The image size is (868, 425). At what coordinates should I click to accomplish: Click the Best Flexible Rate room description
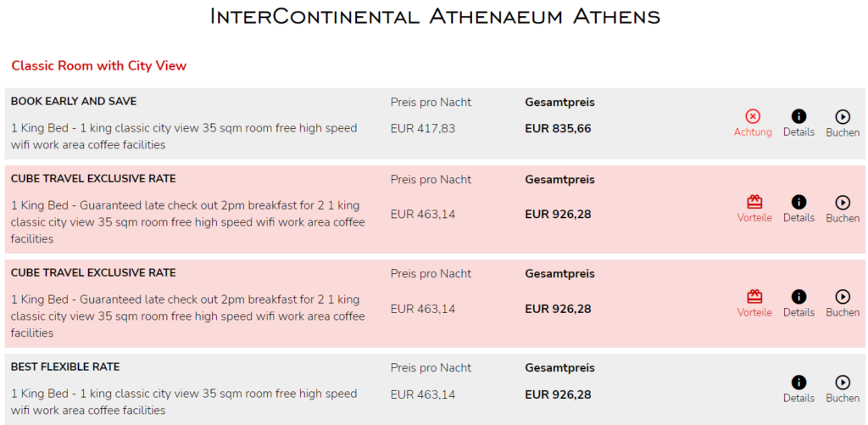pos(184,402)
